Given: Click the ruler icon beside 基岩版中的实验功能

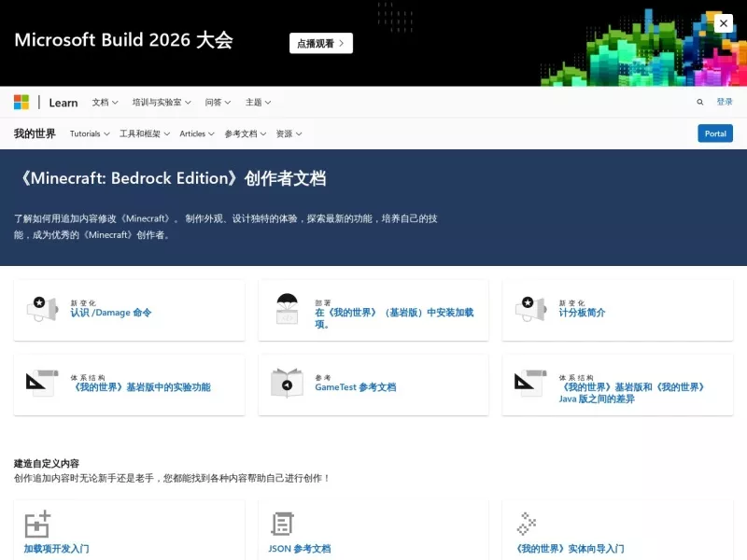Looking at the screenshot, I should pyautogui.click(x=42, y=384).
